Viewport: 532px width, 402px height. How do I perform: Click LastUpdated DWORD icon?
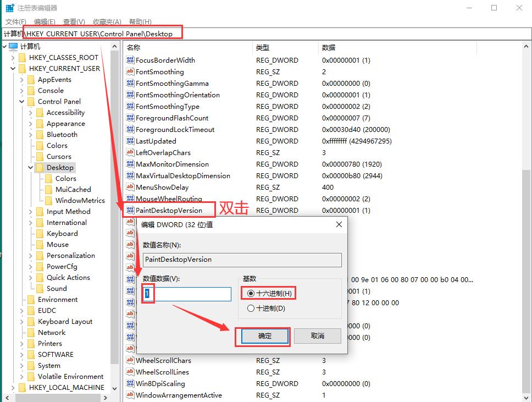click(x=130, y=141)
